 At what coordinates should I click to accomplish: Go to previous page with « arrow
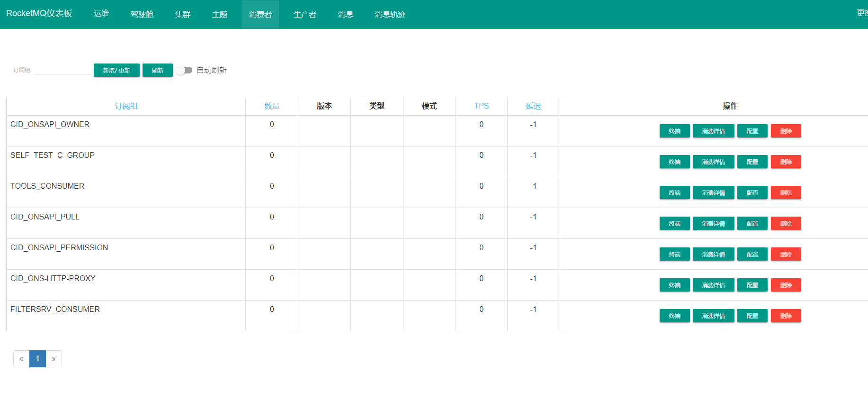[21, 359]
